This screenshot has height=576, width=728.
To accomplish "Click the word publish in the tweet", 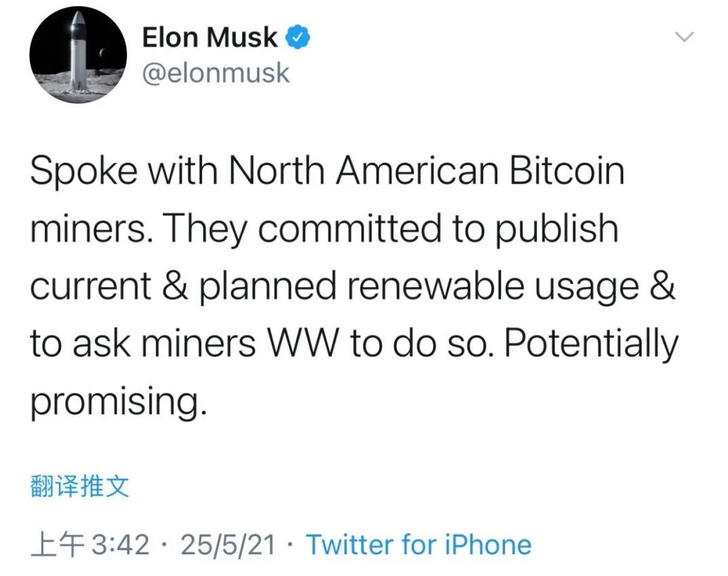I will (x=556, y=230).
